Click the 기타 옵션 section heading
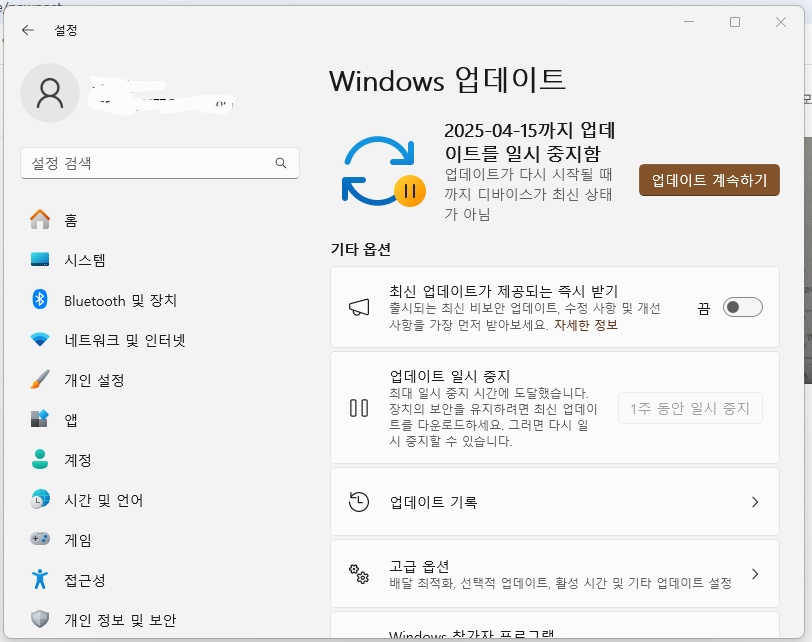Image resolution: width=812 pixels, height=642 pixels. (360, 250)
